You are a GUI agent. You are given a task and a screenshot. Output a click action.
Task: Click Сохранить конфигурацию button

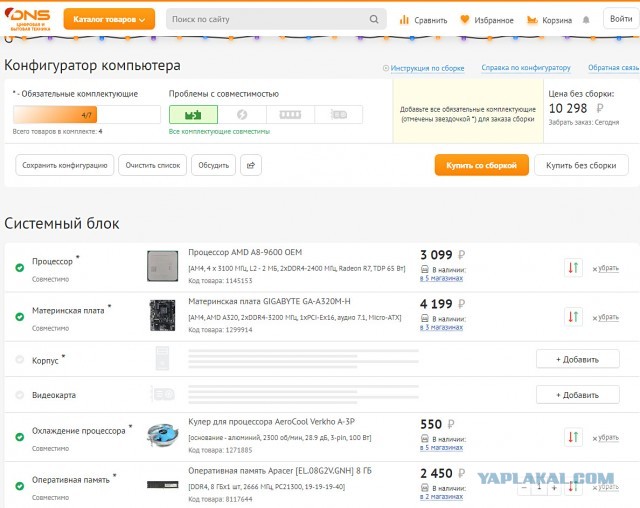64,165
